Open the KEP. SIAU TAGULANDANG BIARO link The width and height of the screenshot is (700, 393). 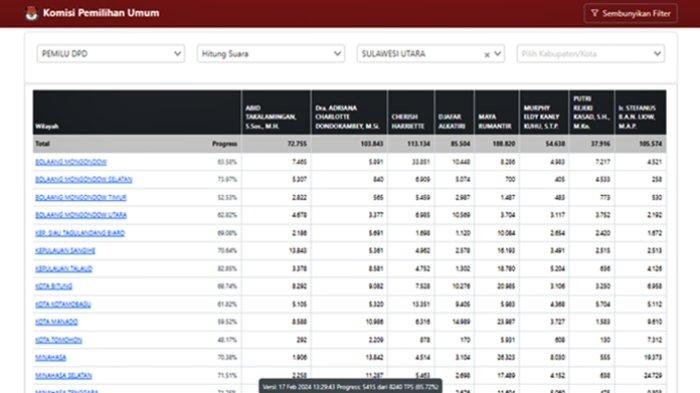(80, 233)
